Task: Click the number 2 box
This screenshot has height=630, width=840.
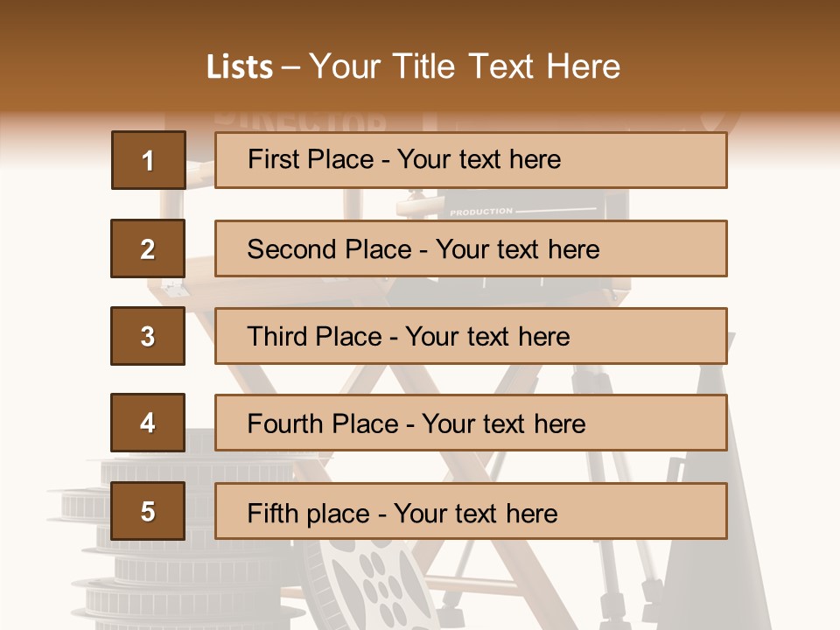Action: click(148, 248)
